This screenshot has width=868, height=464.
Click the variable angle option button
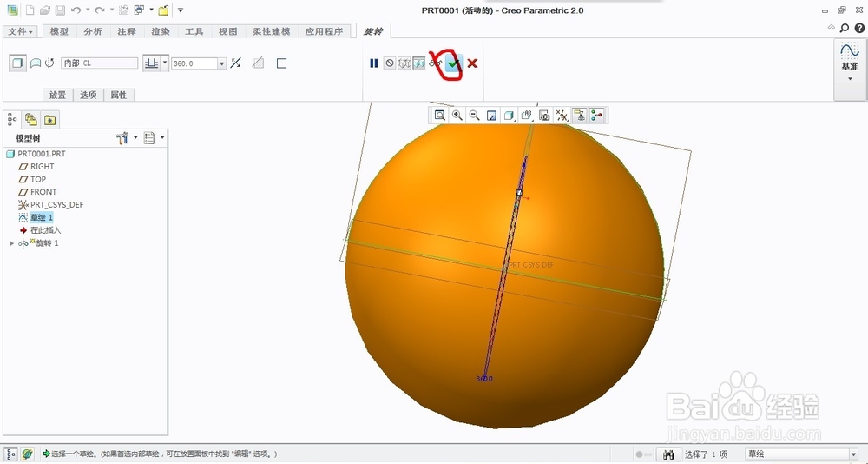(151, 63)
